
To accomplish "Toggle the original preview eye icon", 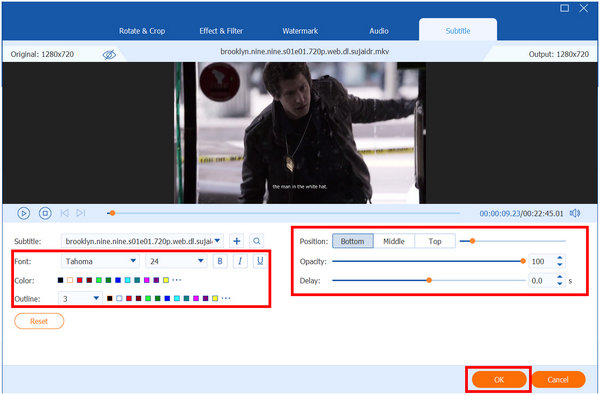I will point(109,55).
